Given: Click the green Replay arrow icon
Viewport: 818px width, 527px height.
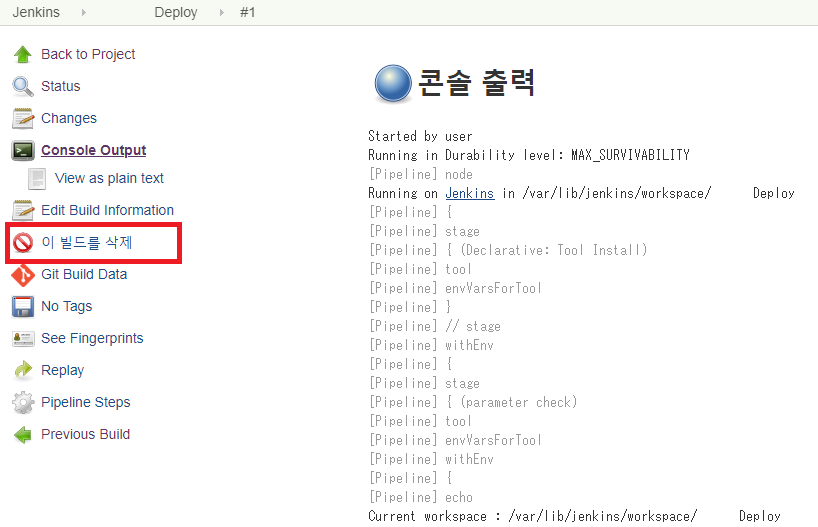Looking at the screenshot, I should [x=22, y=370].
